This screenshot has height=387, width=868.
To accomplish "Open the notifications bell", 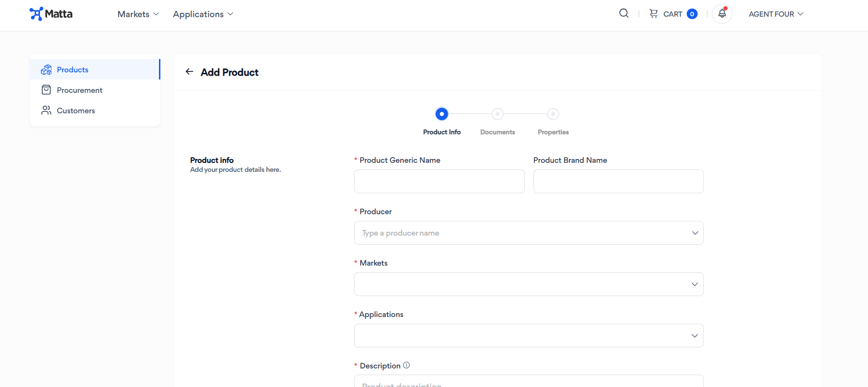I will point(722,13).
